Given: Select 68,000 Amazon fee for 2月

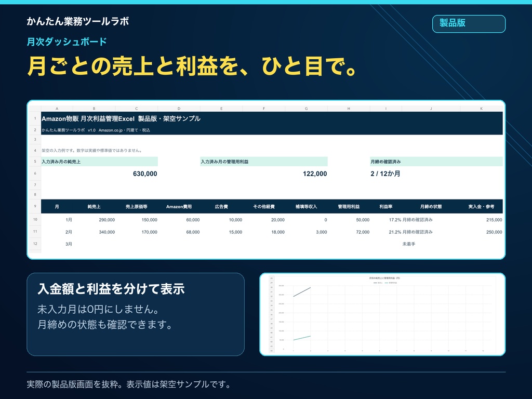Looking at the screenshot, I should (x=193, y=232).
